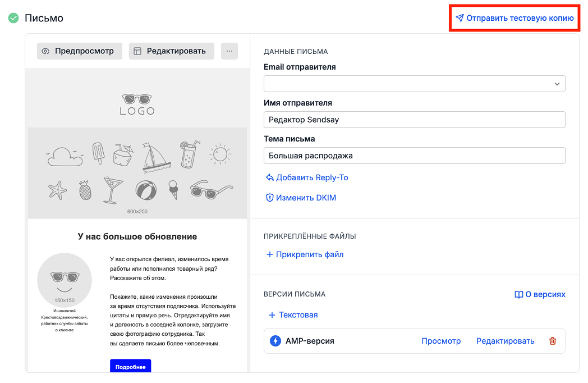Click the Тема письма input field
588x383 pixels.
point(414,156)
